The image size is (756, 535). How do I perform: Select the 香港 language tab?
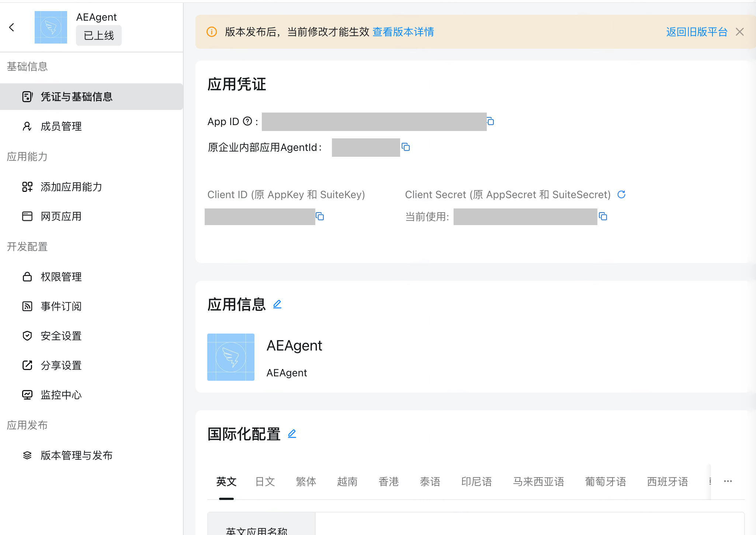pyautogui.click(x=389, y=481)
